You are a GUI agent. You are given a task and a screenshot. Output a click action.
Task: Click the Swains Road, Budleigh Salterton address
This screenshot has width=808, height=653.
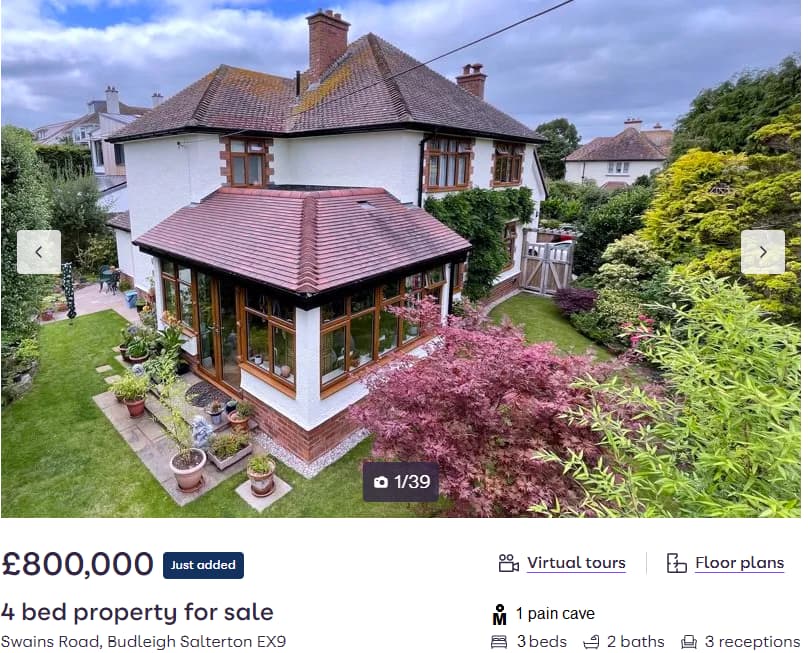pos(143,642)
